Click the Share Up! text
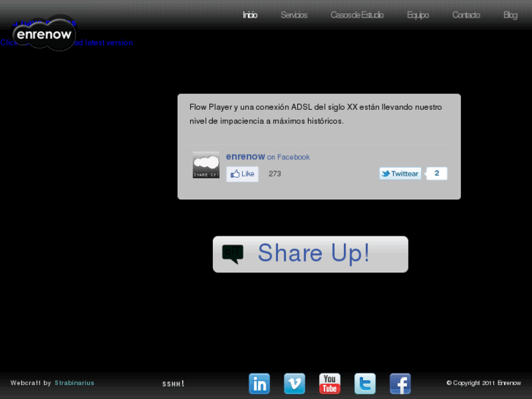The height and width of the screenshot is (399, 532). (313, 253)
